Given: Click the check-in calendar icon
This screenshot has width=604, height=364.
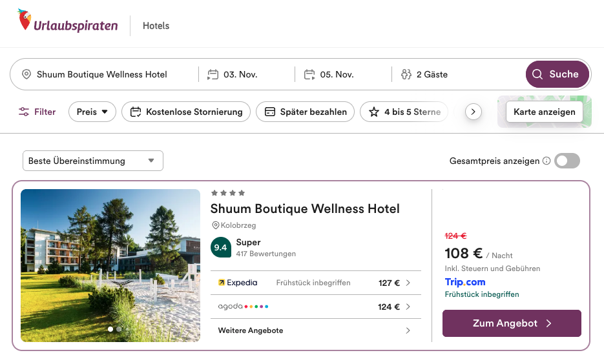Looking at the screenshot, I should 213,74.
